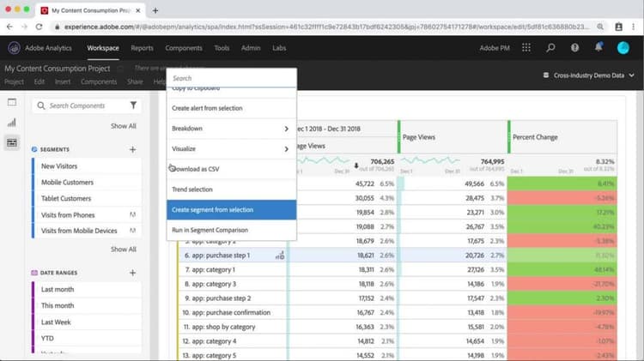Open the Adobe apps grid switcher

pos(526,48)
